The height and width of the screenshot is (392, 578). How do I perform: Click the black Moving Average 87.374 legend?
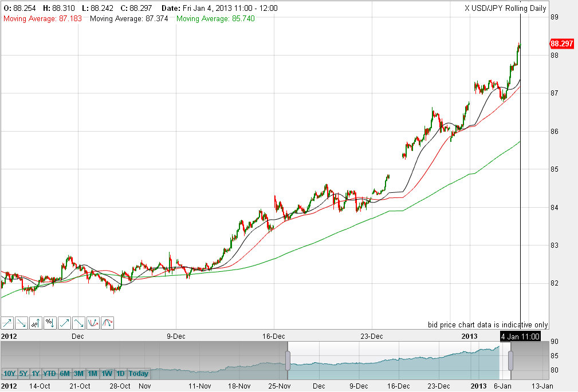[129, 18]
